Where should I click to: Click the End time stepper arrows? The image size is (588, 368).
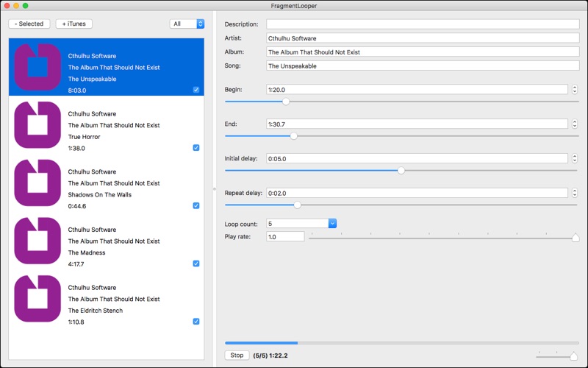pyautogui.click(x=574, y=124)
